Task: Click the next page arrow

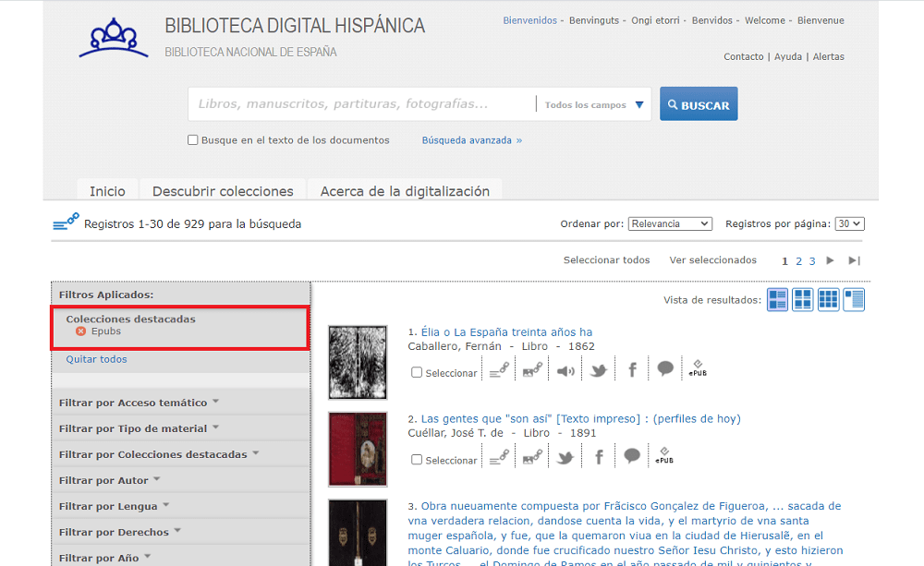Action: (830, 260)
